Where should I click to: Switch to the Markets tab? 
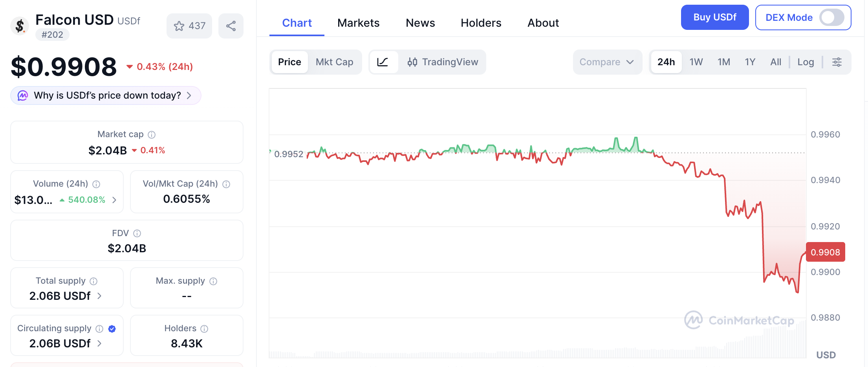coord(358,23)
